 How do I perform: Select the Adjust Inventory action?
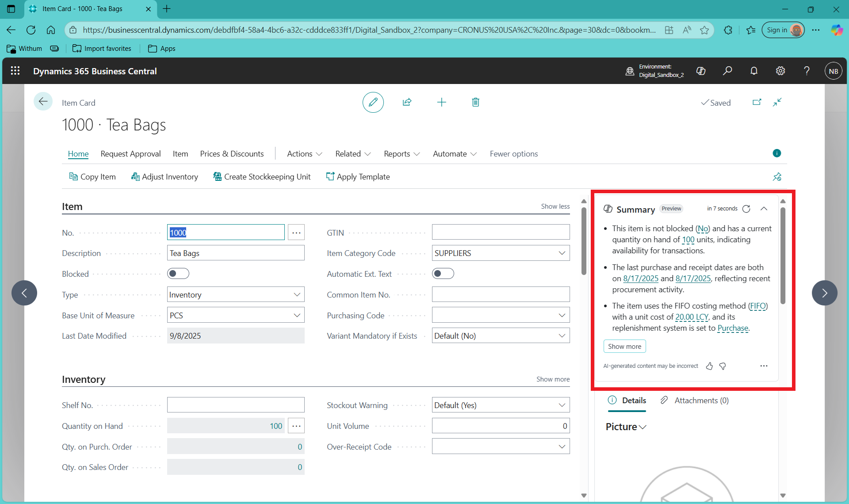(x=164, y=176)
